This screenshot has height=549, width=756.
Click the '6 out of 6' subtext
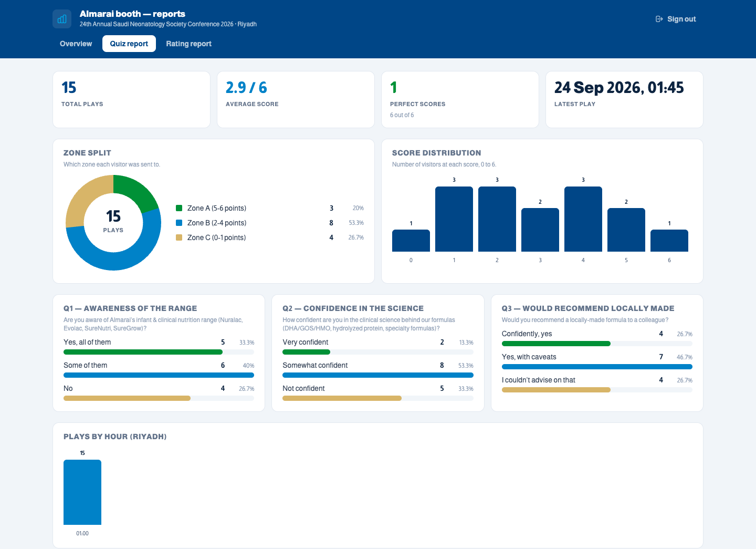[x=402, y=115]
